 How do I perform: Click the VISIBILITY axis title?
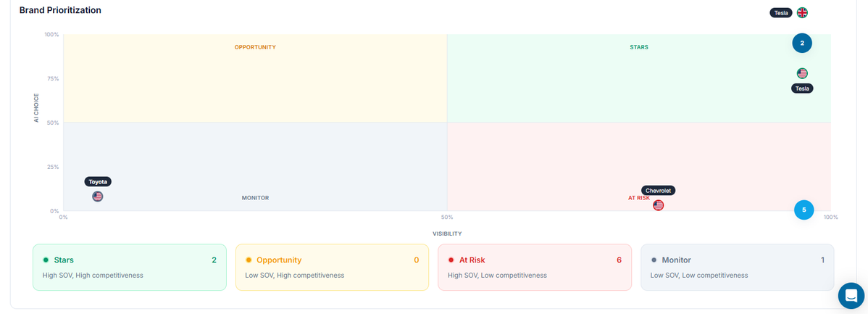[x=447, y=234]
